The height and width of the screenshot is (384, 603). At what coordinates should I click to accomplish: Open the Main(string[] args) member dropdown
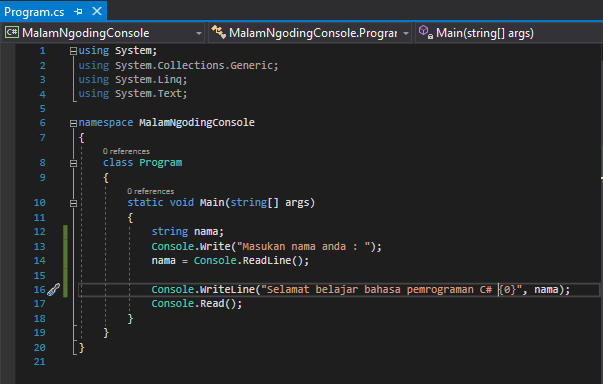[x=509, y=33]
